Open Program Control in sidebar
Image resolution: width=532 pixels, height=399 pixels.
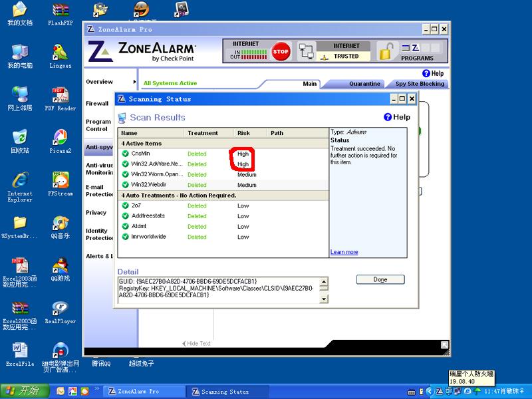(98, 125)
